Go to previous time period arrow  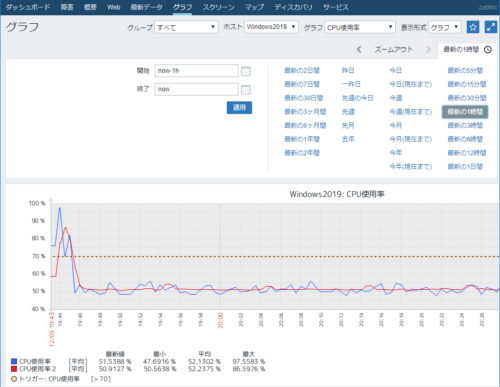point(359,50)
